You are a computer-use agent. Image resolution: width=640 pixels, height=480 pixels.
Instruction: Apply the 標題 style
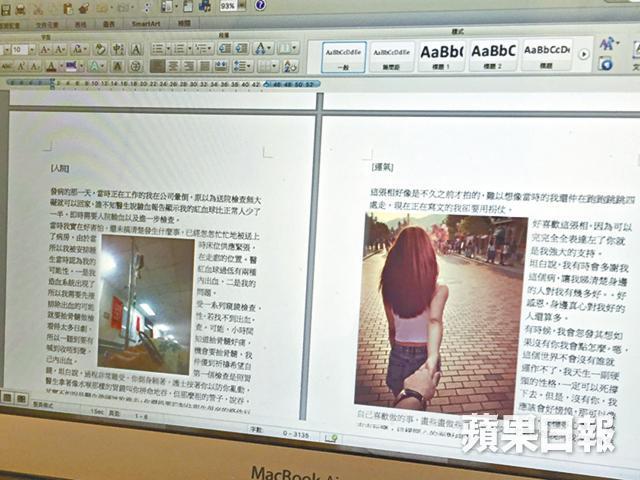point(546,55)
